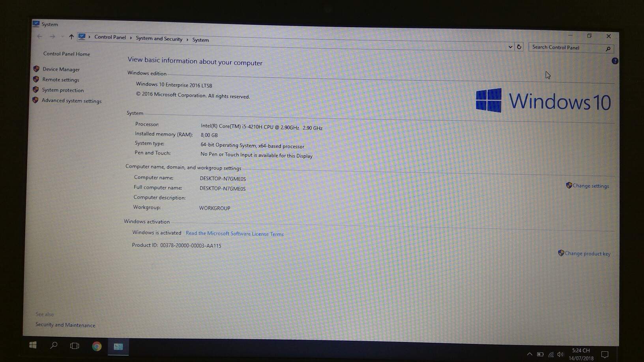Open the Help question mark icon
The height and width of the screenshot is (362, 644).
tap(614, 61)
